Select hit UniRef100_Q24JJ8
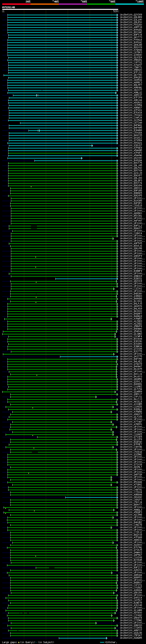Viewport: 146px width, 644px height. point(131,173)
